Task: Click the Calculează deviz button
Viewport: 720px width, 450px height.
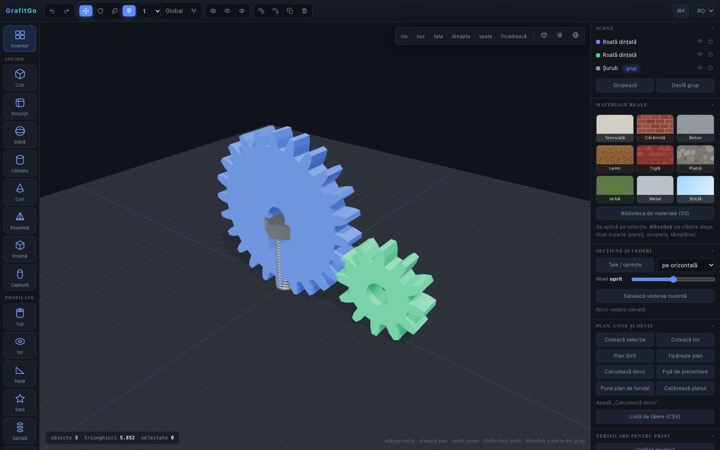Action: [x=624, y=371]
